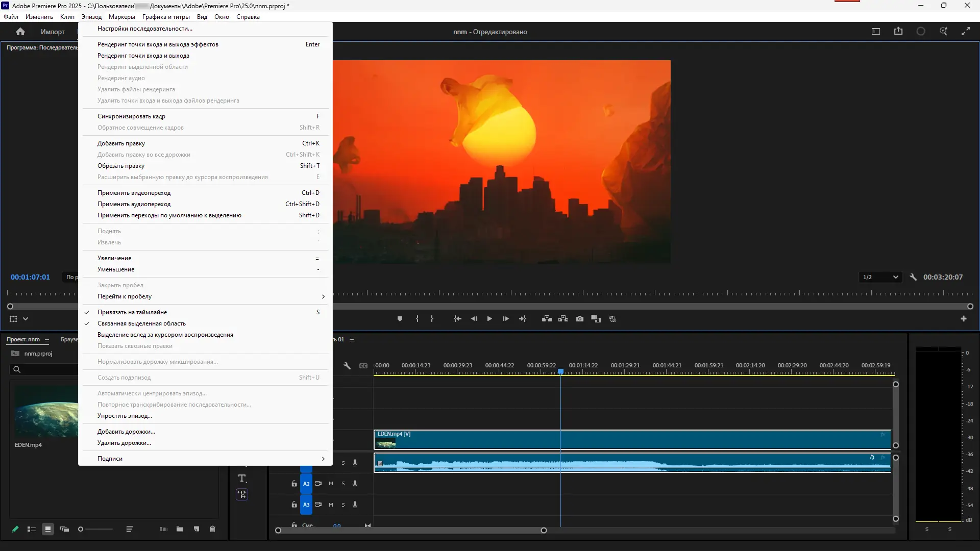Screen dimensions: 980x551
Task: Click the Export Frame camera icon
Action: (580, 319)
